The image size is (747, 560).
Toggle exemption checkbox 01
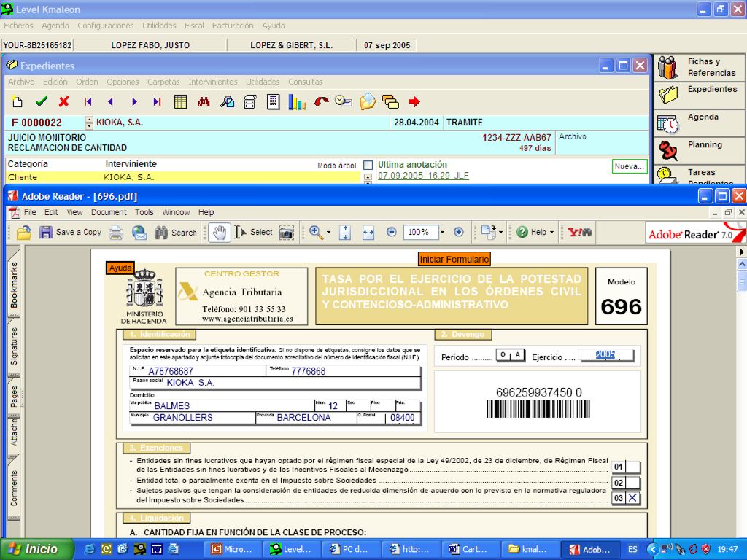coord(632,467)
